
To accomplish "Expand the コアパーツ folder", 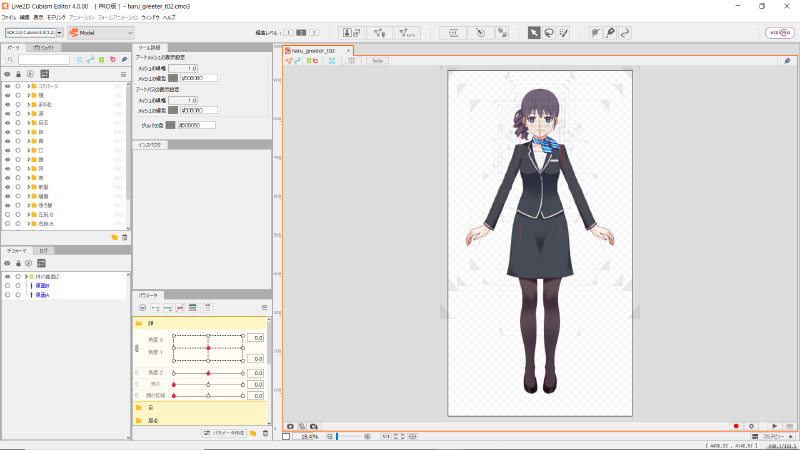I will coord(29,86).
